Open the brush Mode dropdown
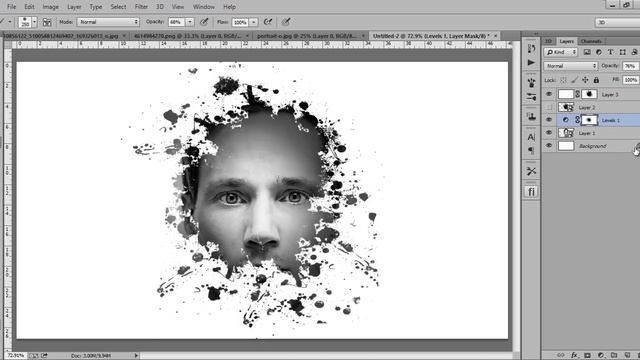This screenshot has width=640, height=360. coord(108,22)
